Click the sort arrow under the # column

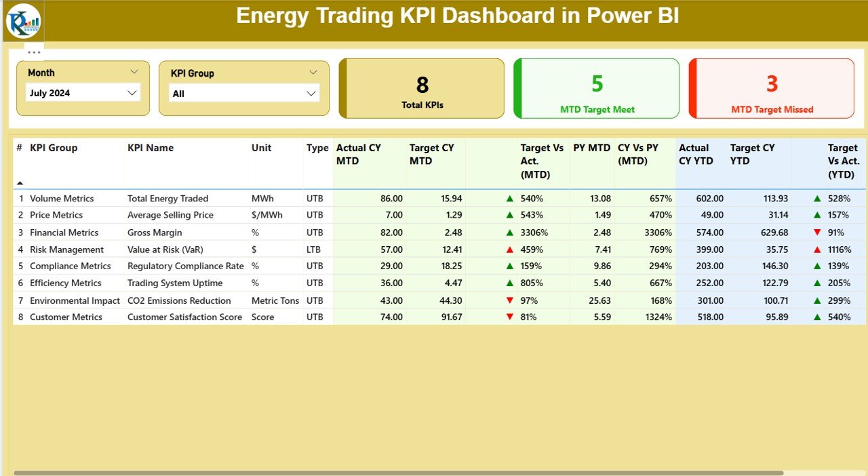[20, 182]
